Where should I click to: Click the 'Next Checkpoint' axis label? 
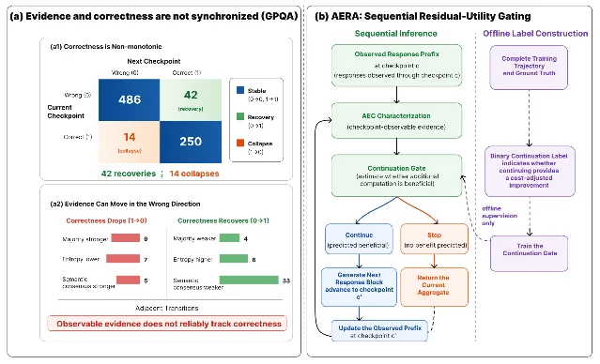(154, 61)
